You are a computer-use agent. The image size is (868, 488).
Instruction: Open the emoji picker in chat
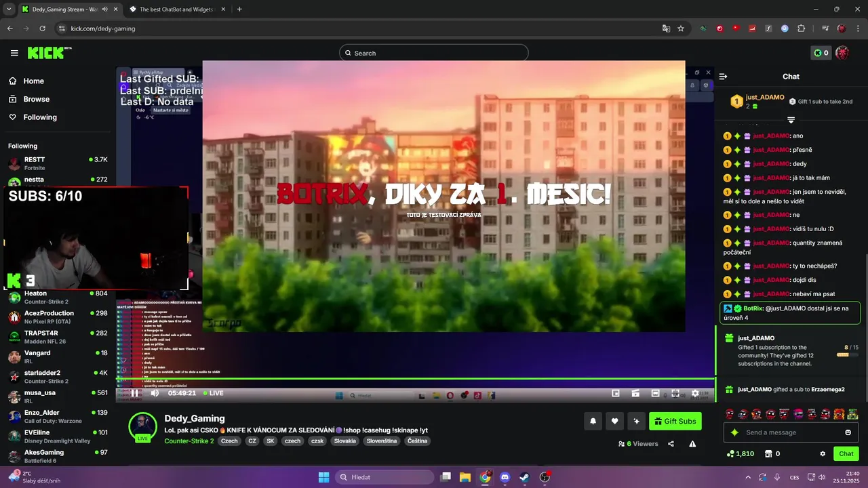[848, 432]
